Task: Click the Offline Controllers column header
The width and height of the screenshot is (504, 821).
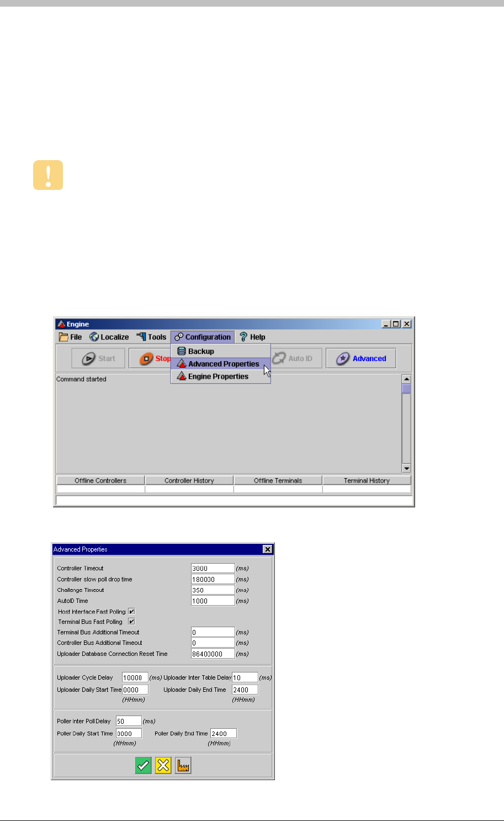Action: coord(100,480)
